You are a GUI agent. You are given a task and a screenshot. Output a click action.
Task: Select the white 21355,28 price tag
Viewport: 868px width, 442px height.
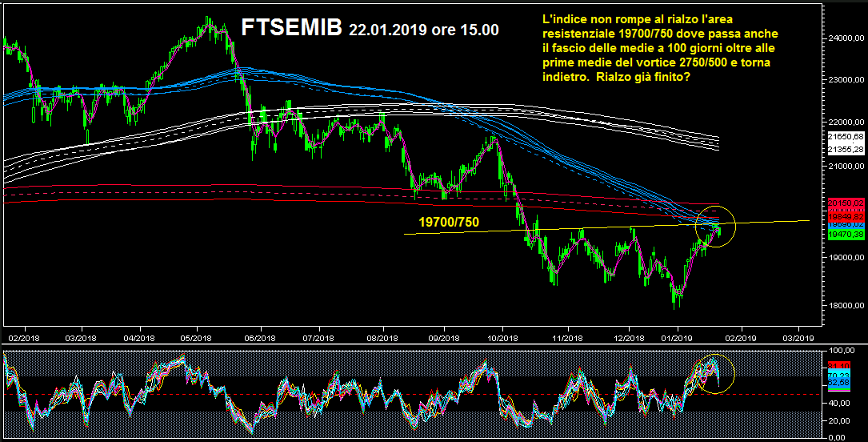tap(846, 150)
